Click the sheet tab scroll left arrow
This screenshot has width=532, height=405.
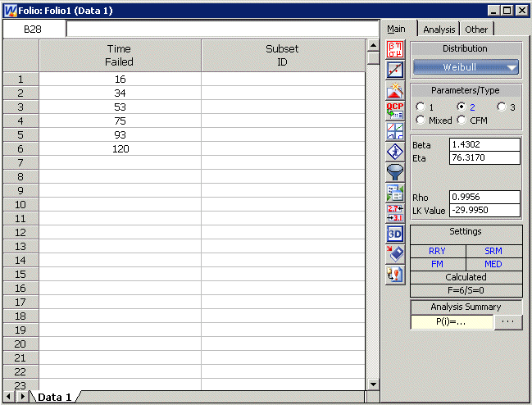tap(10, 397)
